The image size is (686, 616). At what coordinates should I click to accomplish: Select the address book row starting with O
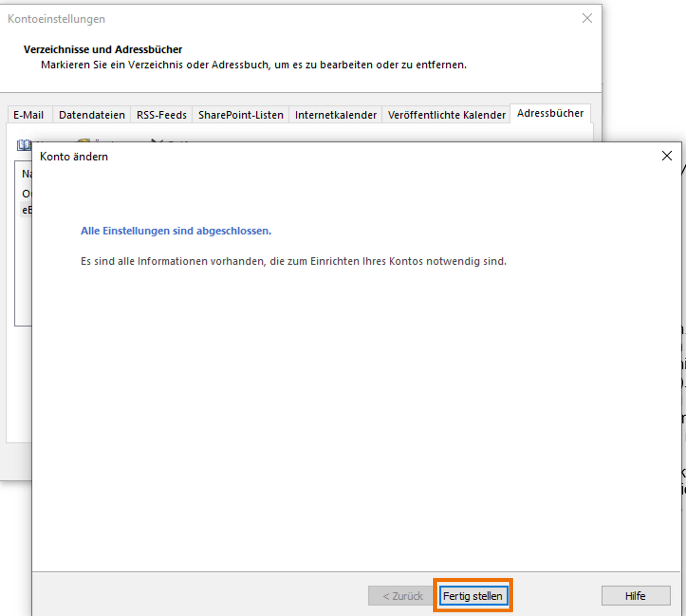click(26, 194)
